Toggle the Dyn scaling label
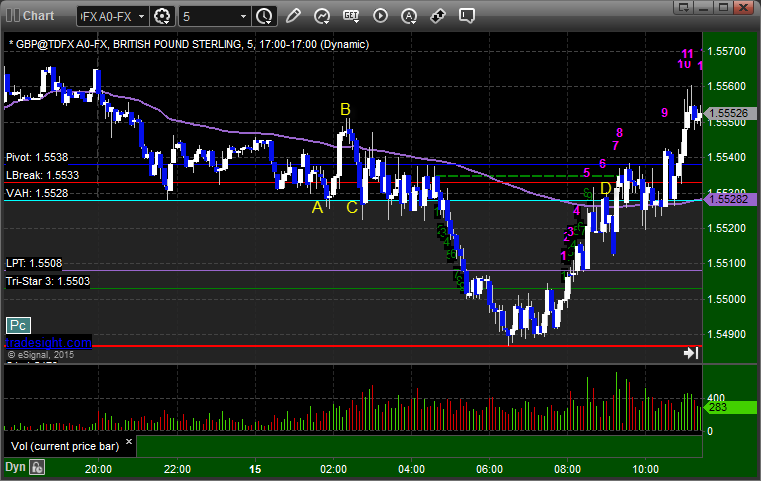761x481 pixels. [15, 467]
